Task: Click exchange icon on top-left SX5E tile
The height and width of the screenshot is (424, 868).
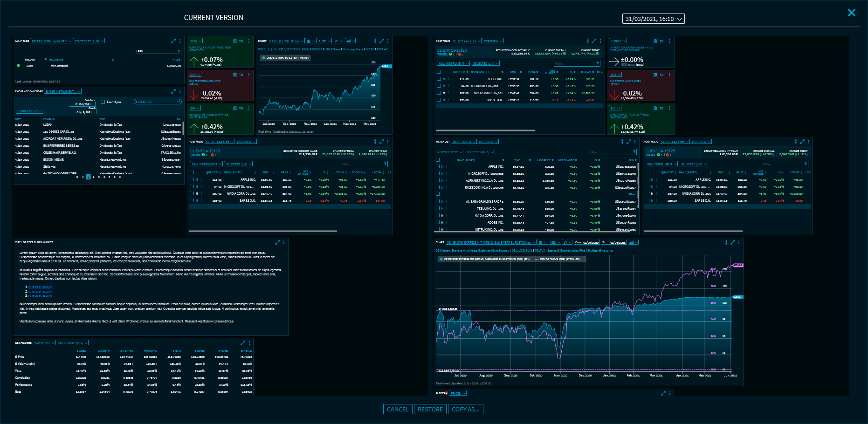Action: 234,41
